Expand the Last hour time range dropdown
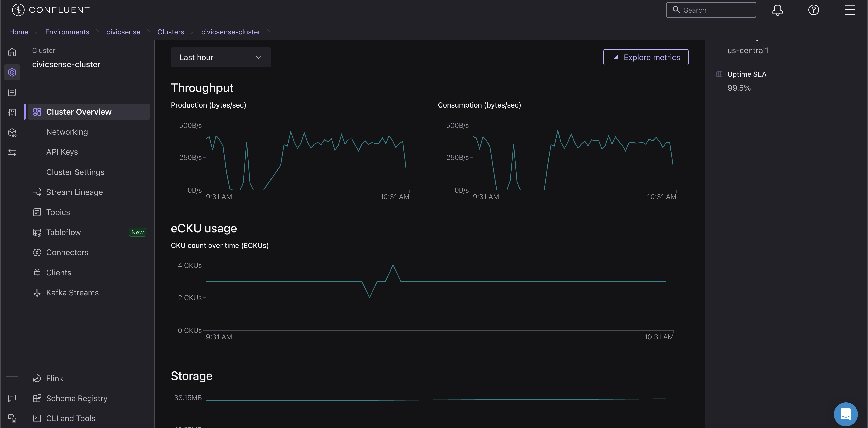The image size is (868, 428). 221,57
